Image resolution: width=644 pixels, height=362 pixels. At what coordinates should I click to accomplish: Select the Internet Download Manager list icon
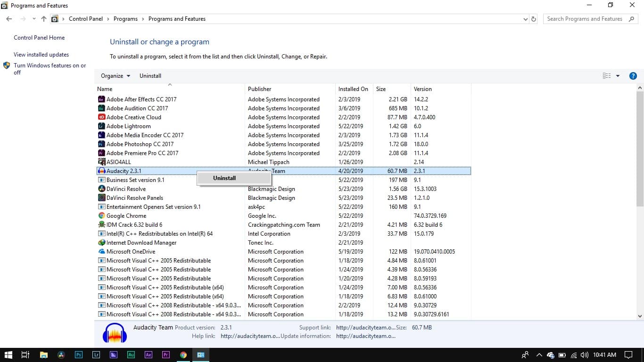tap(101, 243)
